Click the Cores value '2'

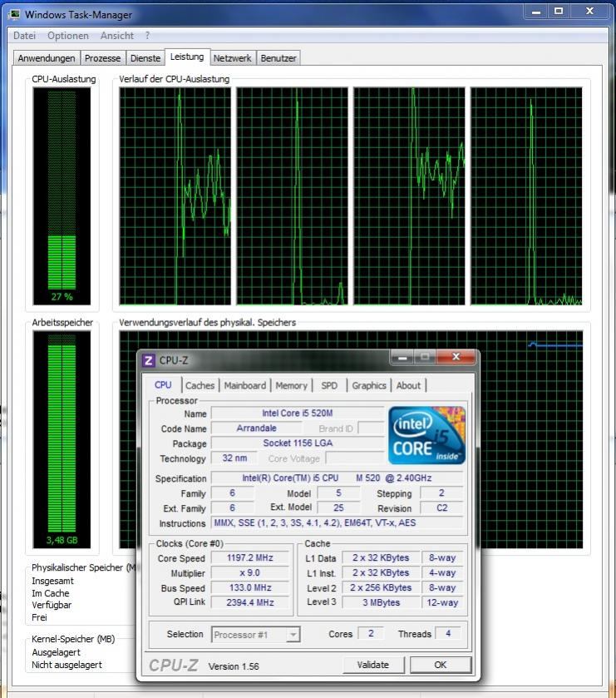point(371,633)
